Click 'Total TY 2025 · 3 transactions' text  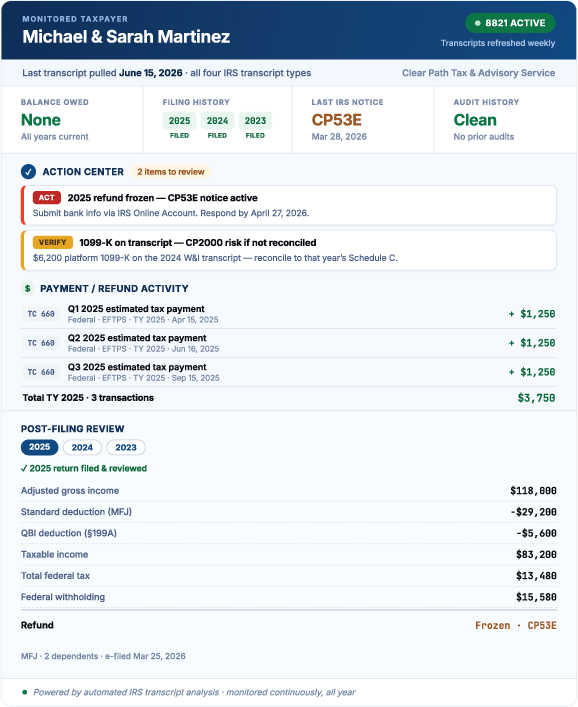(88, 398)
